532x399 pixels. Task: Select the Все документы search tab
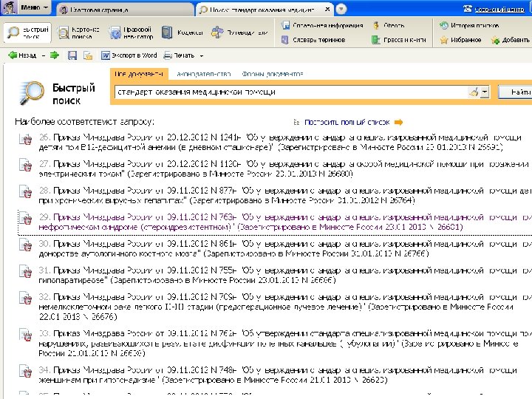point(139,74)
